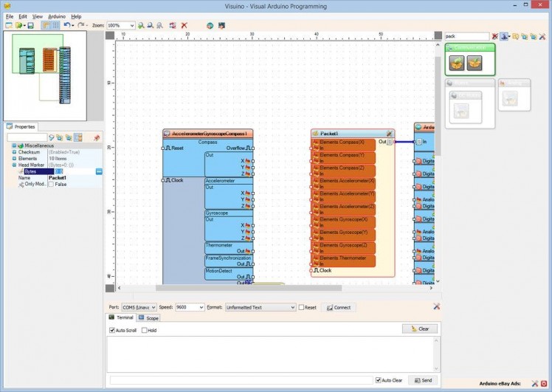Viewport: 552px width, 392px height.
Task: Expand the Checksum property node
Action: [x=14, y=152]
